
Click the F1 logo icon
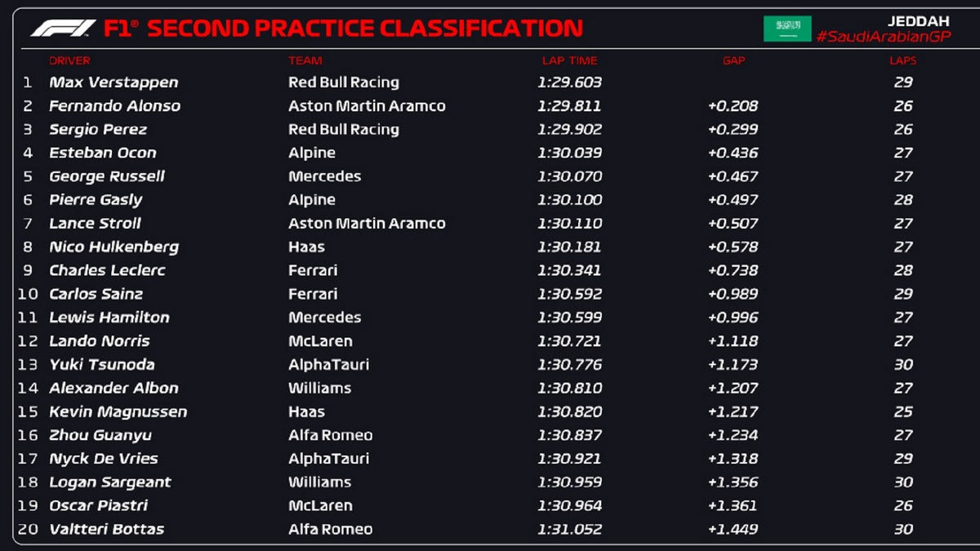click(x=63, y=29)
